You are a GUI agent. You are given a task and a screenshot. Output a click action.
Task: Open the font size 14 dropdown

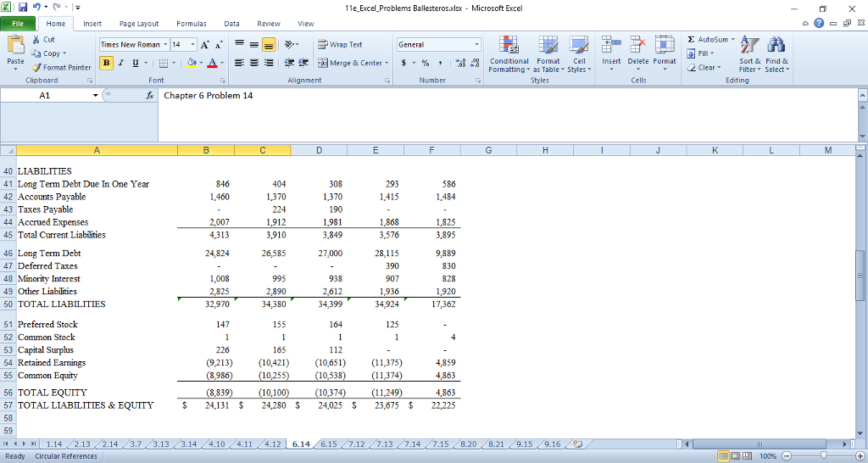click(193, 44)
